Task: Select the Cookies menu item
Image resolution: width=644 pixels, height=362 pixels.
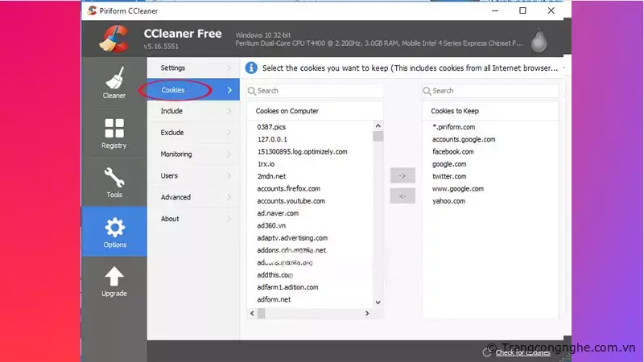Action: pyautogui.click(x=173, y=89)
